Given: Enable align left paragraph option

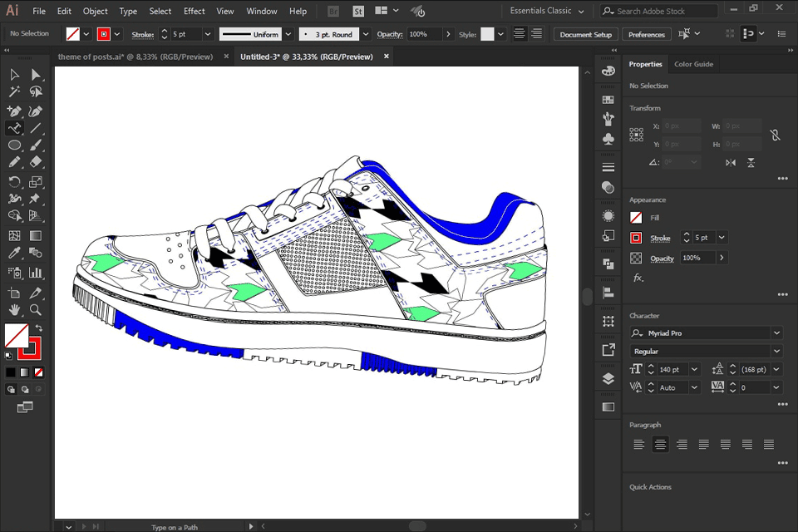Looking at the screenshot, I should [x=638, y=445].
